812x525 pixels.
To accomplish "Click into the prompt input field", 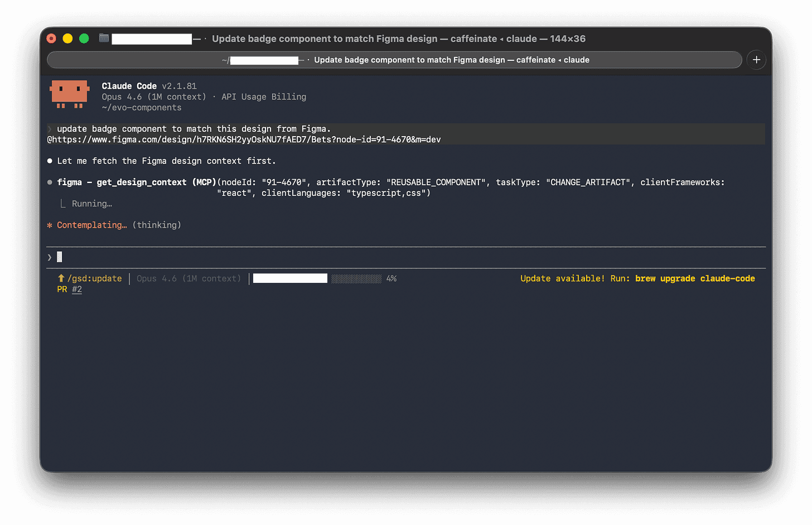I will point(406,257).
